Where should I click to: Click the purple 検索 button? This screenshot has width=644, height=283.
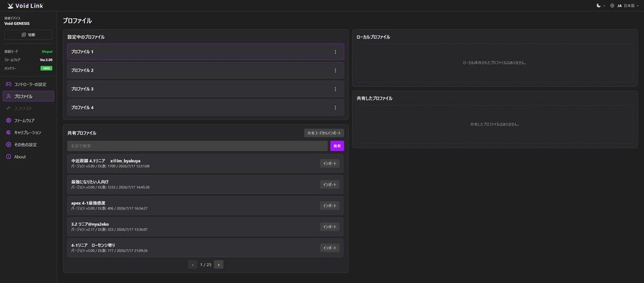click(x=337, y=146)
